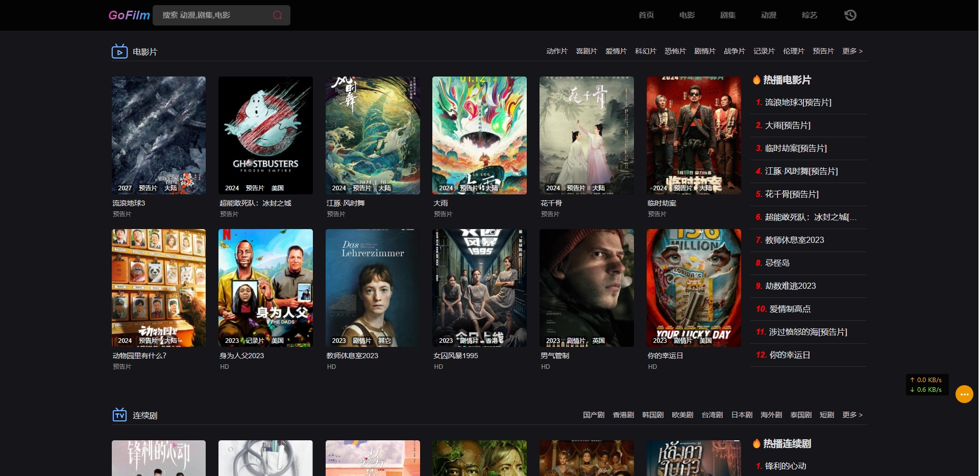
Task: Filter movies by 伦理片
Action: point(794,51)
